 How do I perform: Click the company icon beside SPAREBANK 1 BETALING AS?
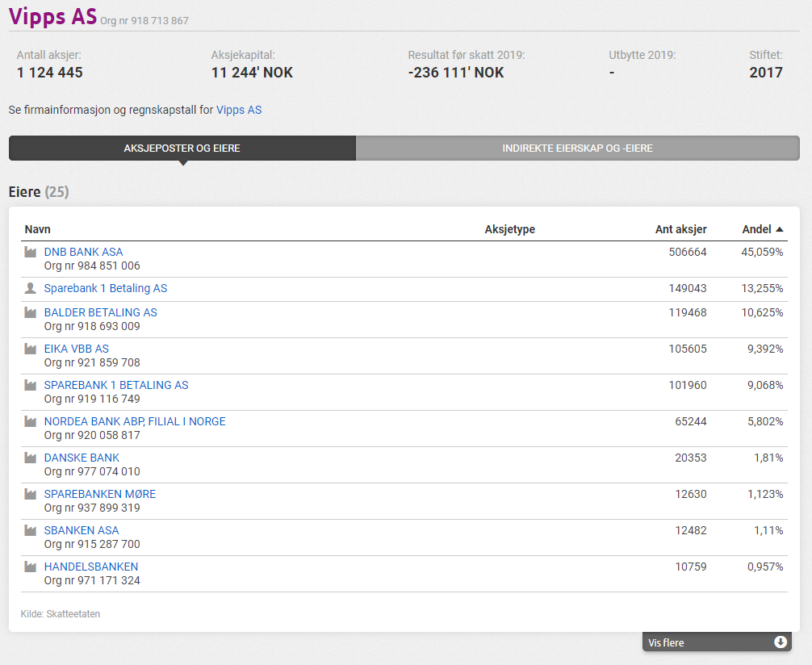pos(31,385)
